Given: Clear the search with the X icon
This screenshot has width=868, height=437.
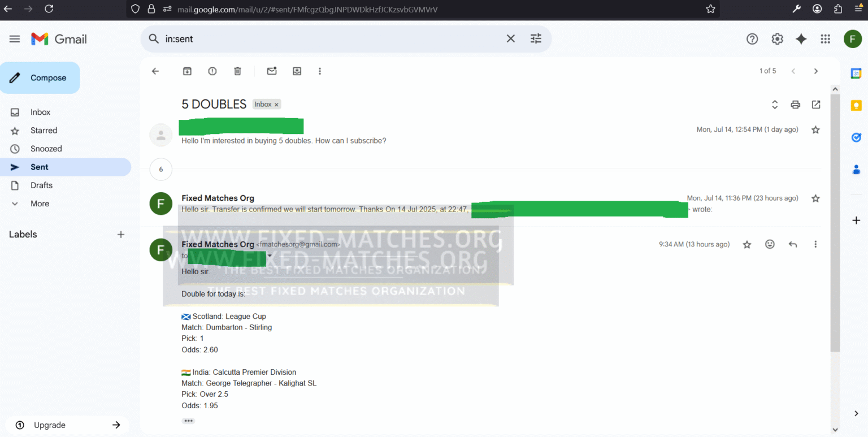Looking at the screenshot, I should tap(510, 38).
